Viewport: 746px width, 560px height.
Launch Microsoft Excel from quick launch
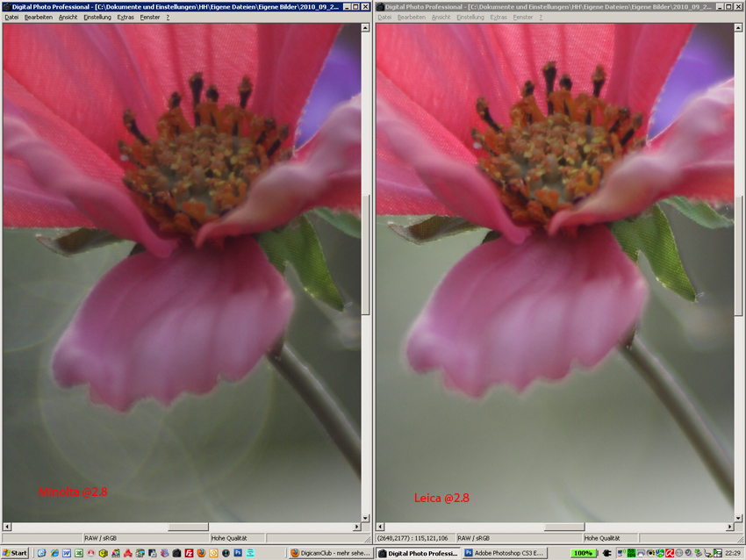(79, 553)
